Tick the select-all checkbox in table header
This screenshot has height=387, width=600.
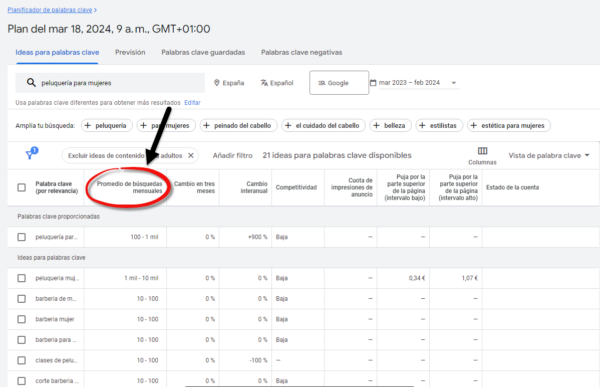tap(21, 188)
